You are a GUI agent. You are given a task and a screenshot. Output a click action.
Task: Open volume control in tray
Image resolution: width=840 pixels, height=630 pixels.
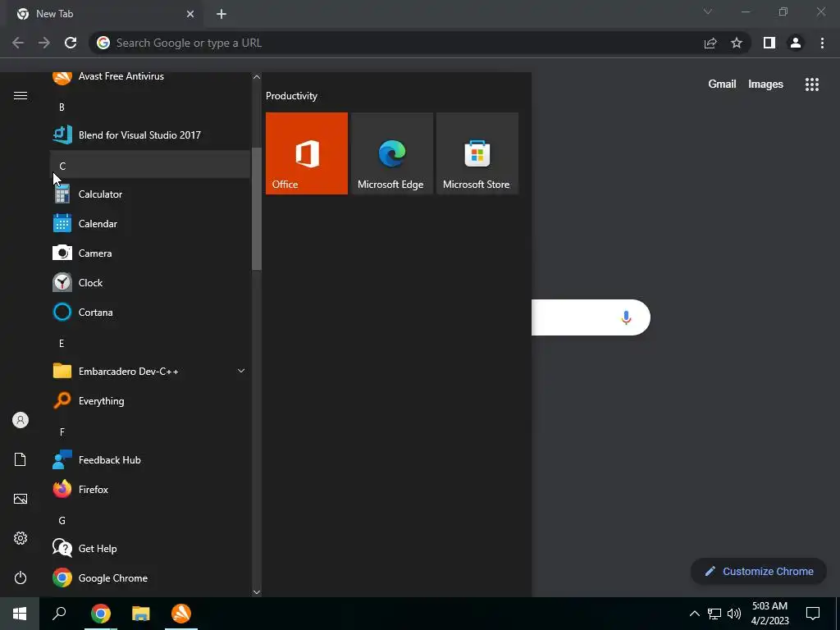tap(734, 614)
